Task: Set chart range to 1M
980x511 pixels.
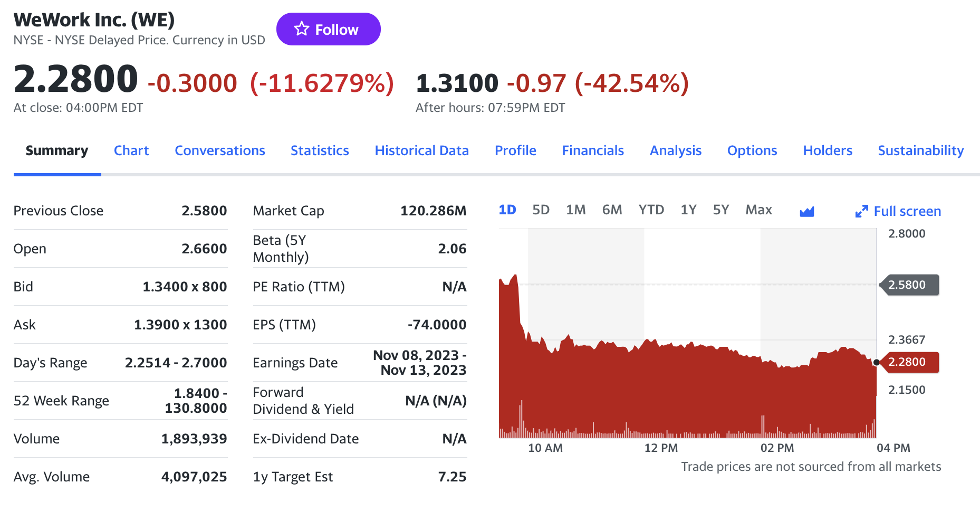Action: pyautogui.click(x=575, y=210)
